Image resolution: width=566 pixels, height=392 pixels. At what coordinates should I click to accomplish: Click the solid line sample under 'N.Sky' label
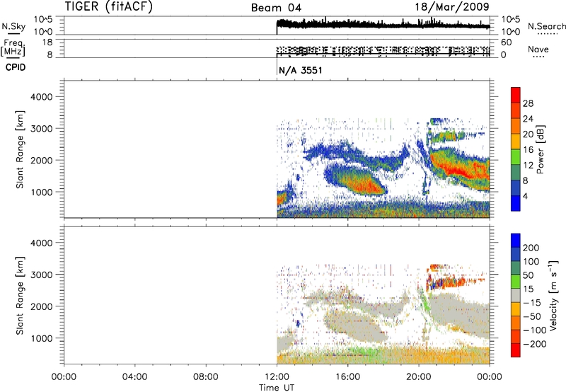pyautogui.click(x=13, y=33)
